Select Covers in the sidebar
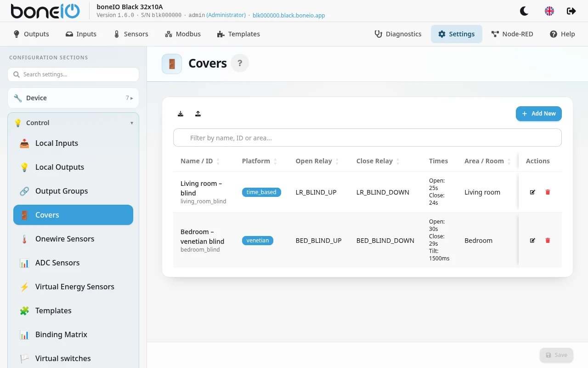The width and height of the screenshot is (588, 368). tap(73, 215)
